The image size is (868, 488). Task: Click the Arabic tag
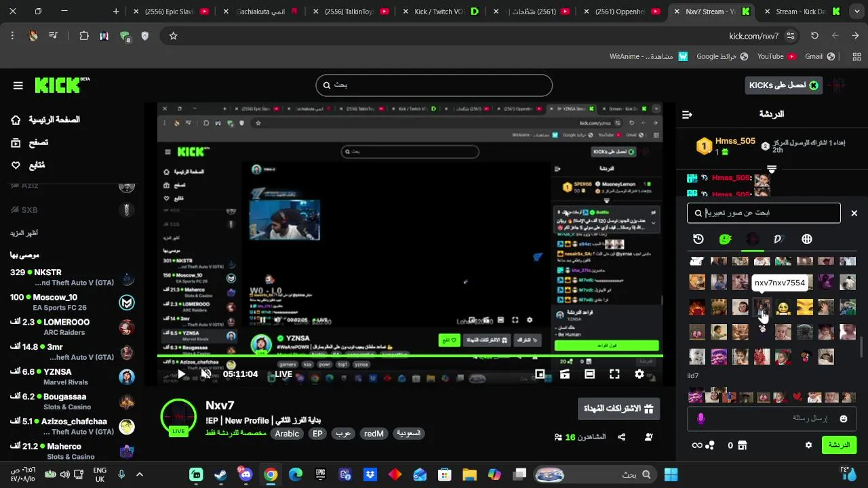tap(287, 434)
